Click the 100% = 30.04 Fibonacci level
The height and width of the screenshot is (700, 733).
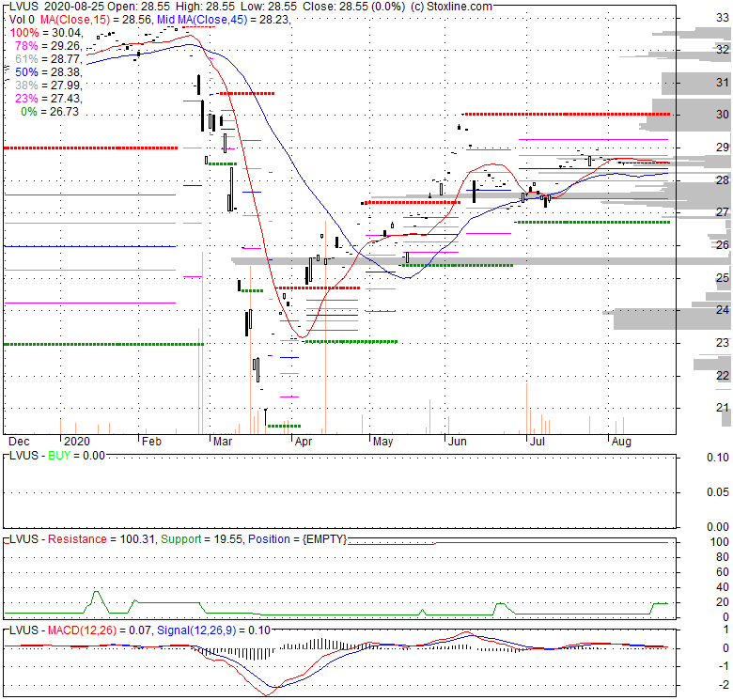pyautogui.click(x=46, y=33)
